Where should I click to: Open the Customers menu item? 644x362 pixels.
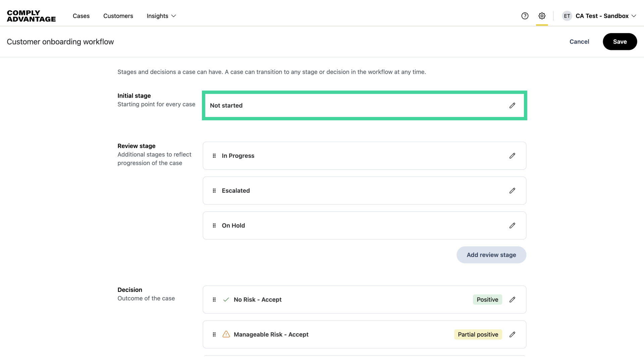coord(118,16)
